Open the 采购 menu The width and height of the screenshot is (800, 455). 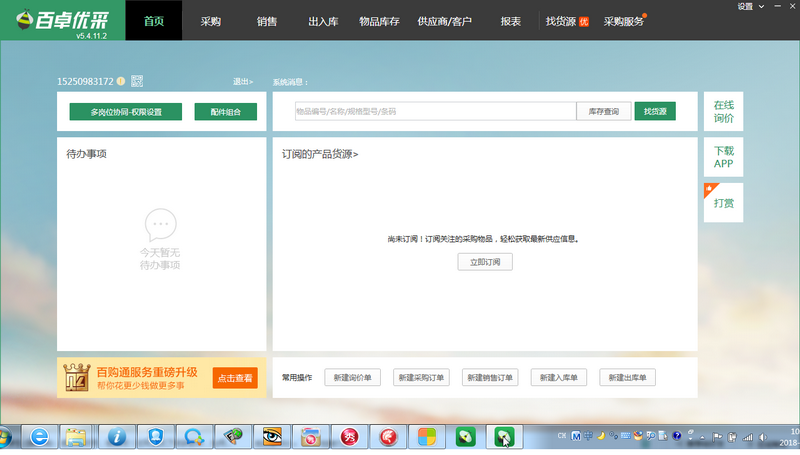point(210,21)
